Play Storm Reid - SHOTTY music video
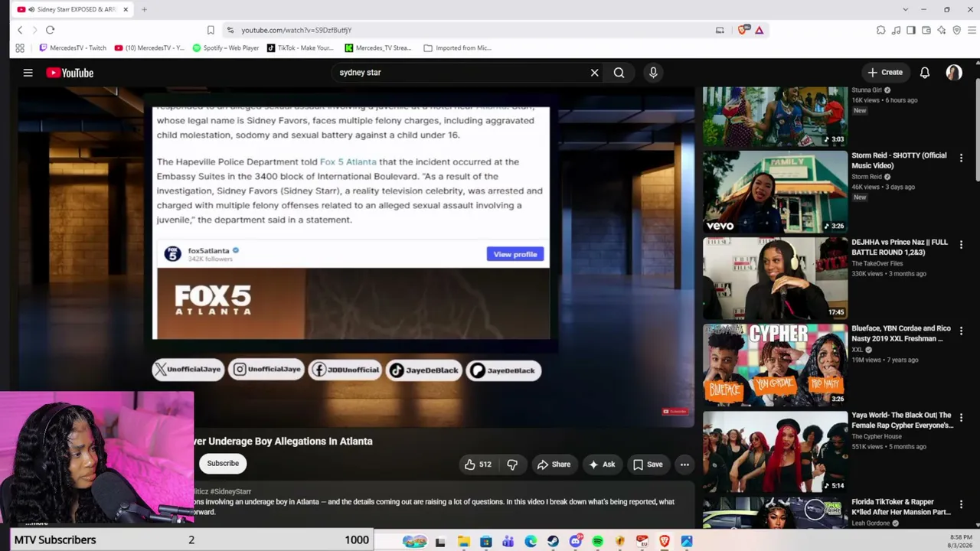980x551 pixels. [x=776, y=191]
